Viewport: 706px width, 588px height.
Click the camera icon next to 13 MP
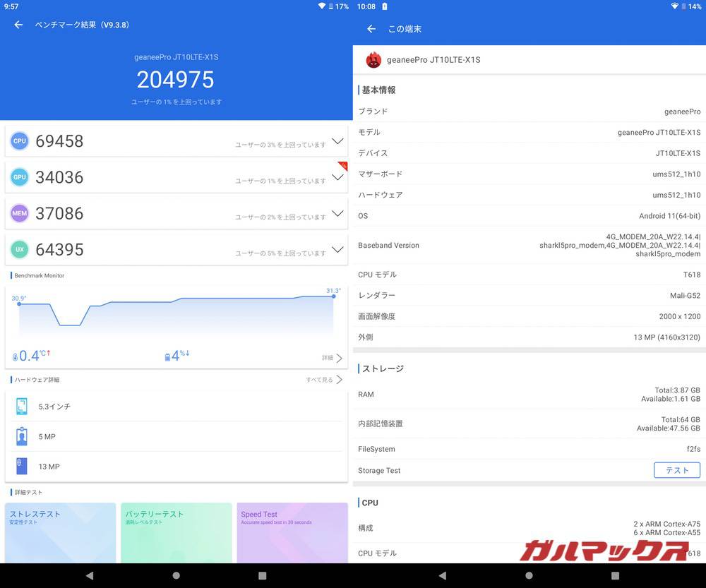(23, 467)
